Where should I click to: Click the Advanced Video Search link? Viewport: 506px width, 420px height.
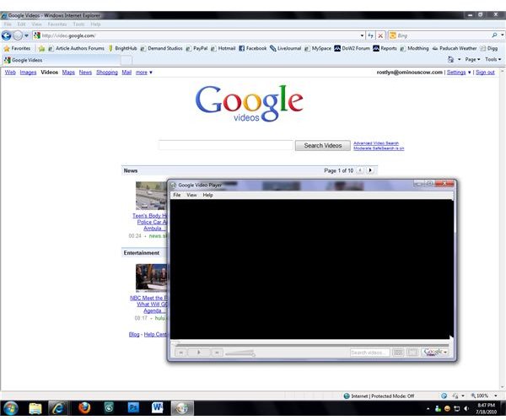coord(376,143)
